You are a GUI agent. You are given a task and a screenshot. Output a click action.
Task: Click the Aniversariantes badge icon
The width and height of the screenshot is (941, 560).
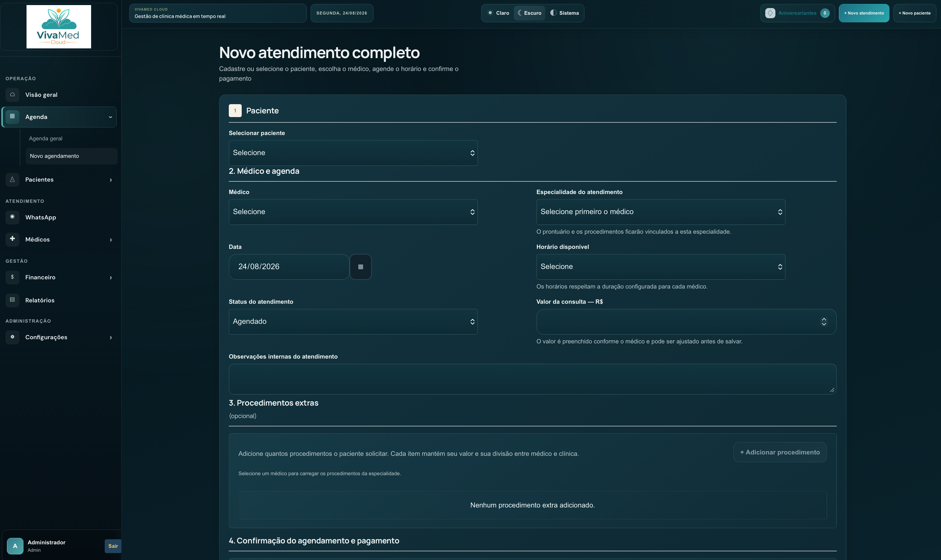pyautogui.click(x=770, y=13)
